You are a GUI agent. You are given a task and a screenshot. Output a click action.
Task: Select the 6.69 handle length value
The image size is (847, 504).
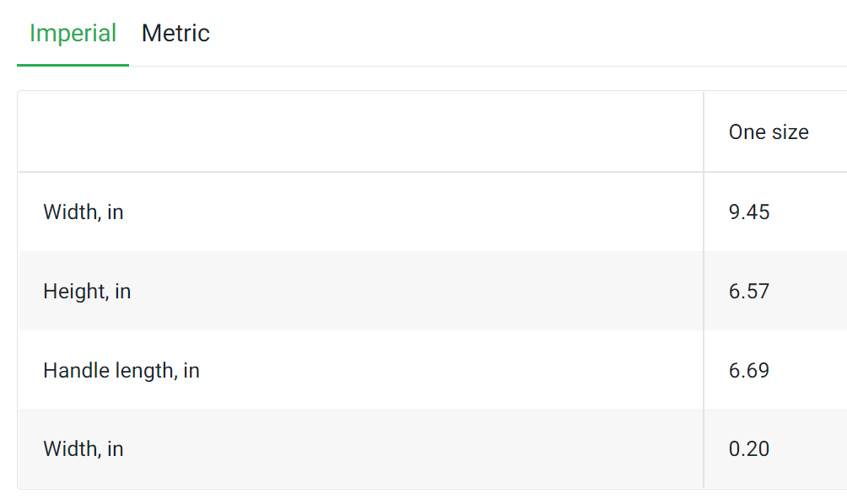click(749, 371)
